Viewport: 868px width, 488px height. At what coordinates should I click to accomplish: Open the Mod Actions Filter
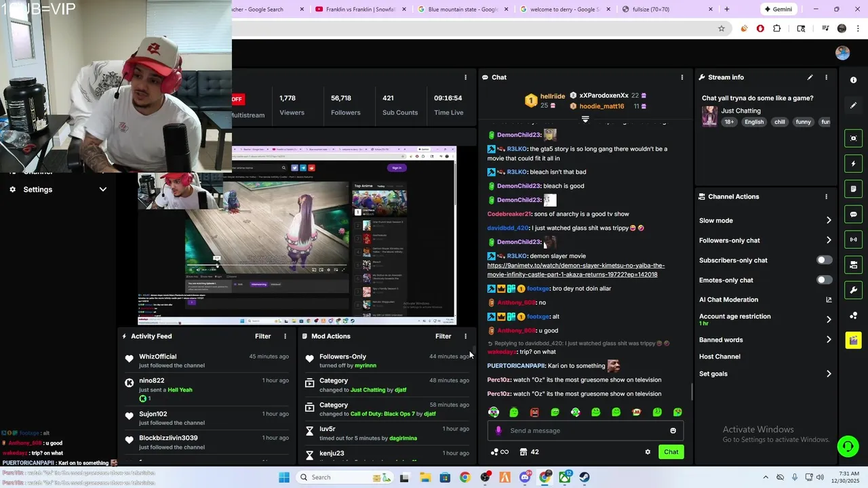pyautogui.click(x=443, y=336)
